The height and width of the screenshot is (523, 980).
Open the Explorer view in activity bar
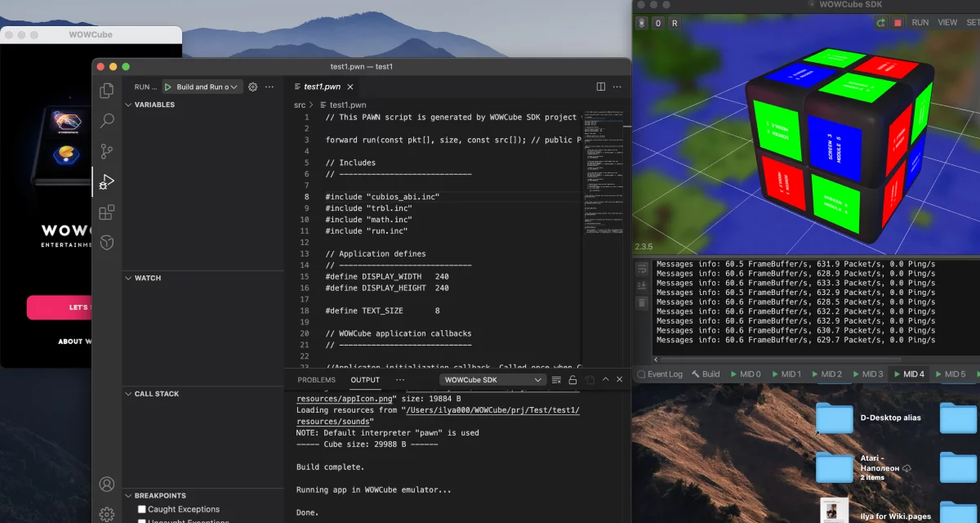click(x=107, y=91)
